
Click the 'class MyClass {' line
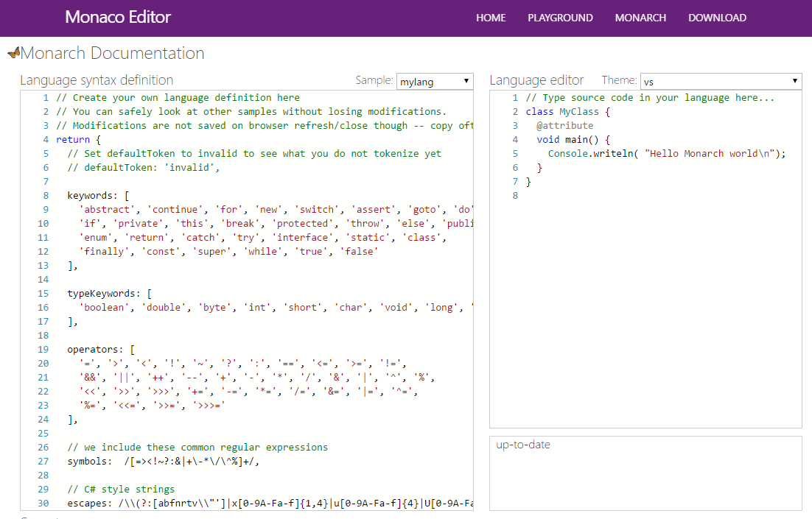(568, 112)
